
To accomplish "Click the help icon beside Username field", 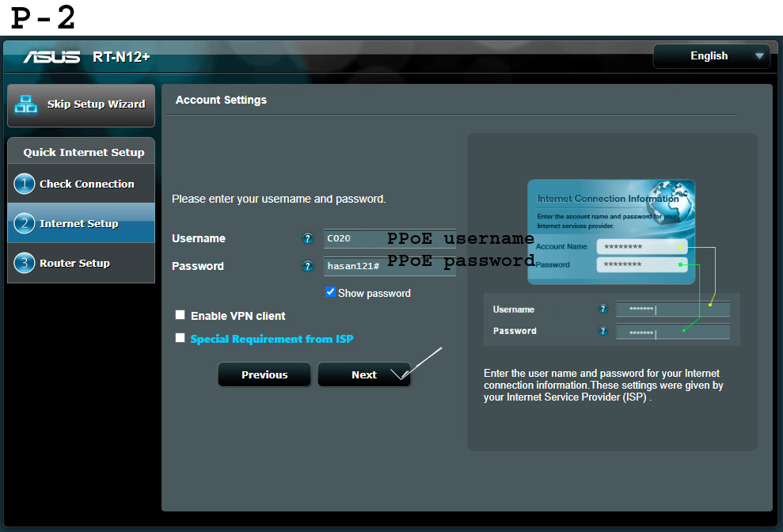I will [x=308, y=238].
